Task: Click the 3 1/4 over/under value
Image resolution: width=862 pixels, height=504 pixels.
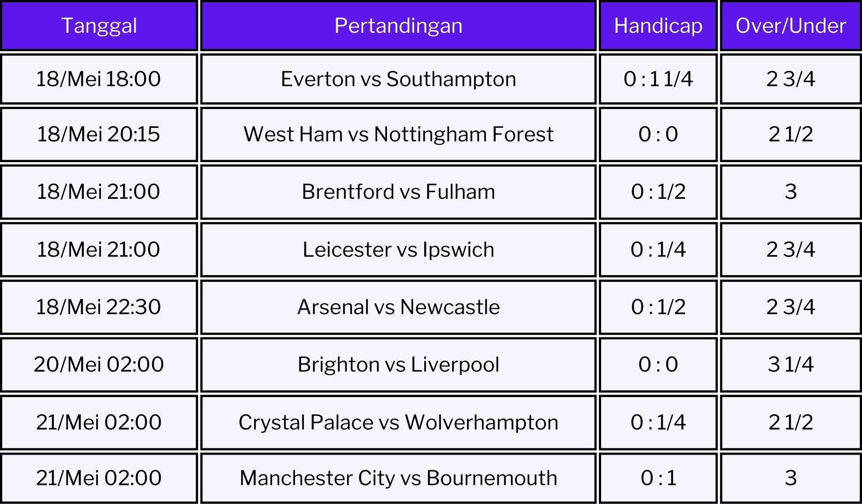Action: pos(791,364)
